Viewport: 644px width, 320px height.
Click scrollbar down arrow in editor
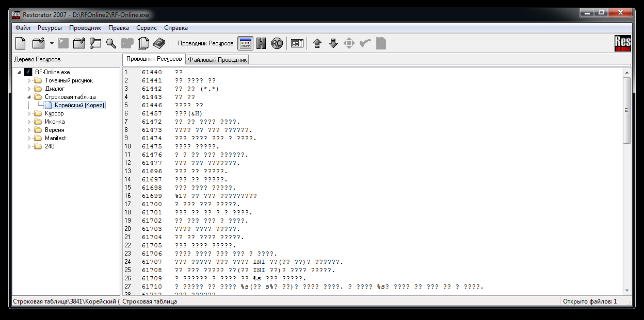[626, 291]
